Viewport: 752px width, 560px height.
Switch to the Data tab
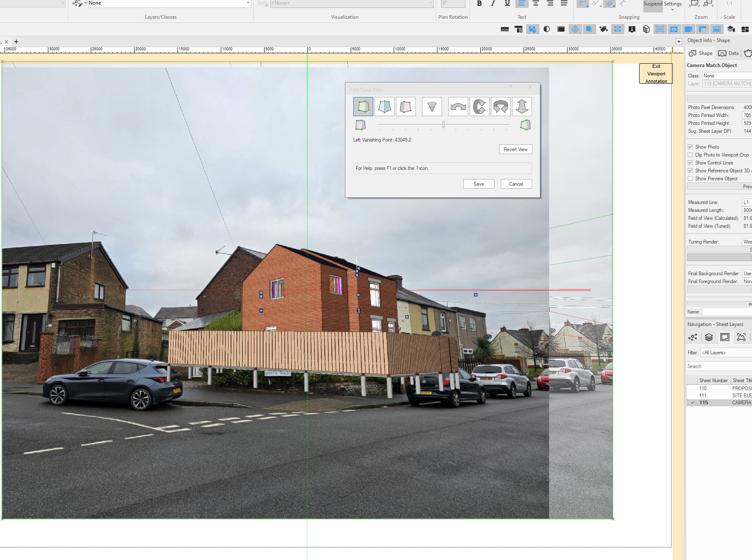click(729, 53)
